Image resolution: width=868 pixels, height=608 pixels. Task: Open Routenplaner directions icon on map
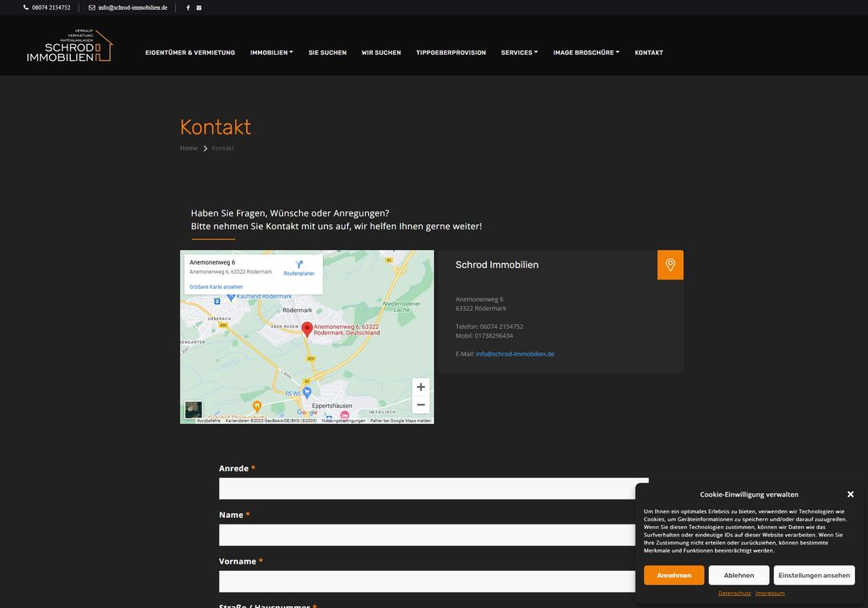pos(299,265)
